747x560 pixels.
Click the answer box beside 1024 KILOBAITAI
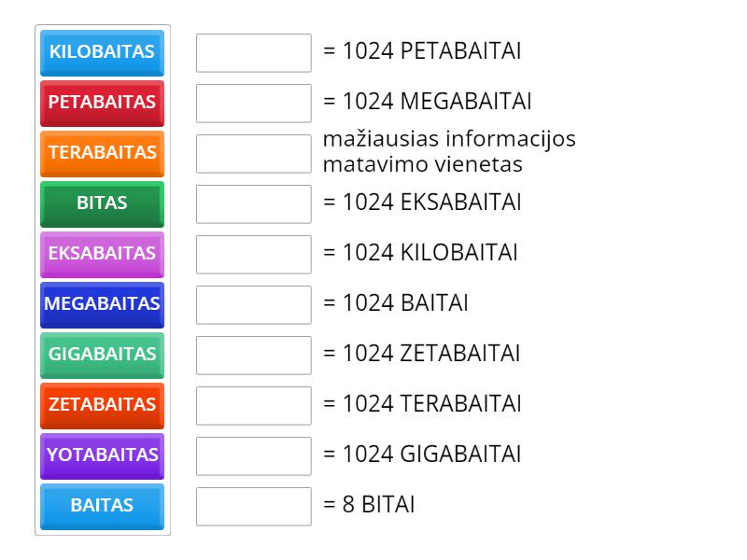coord(253,254)
